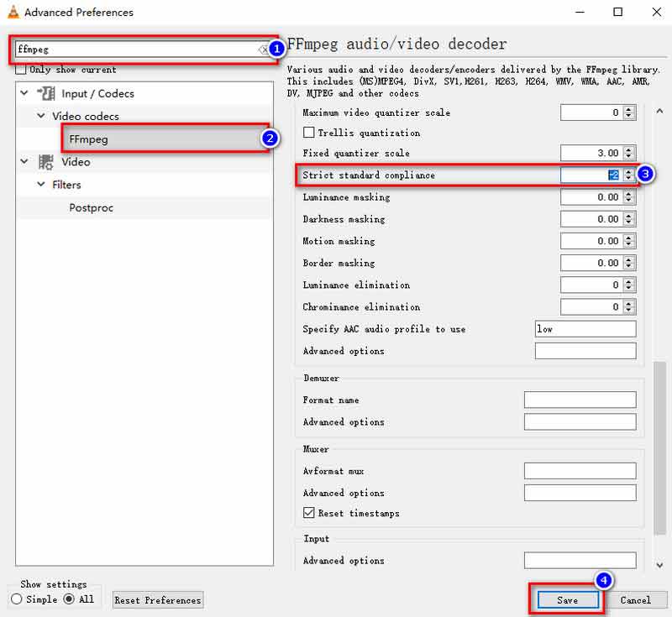Increase Darkness masking value
The image size is (672, 617).
628,216
